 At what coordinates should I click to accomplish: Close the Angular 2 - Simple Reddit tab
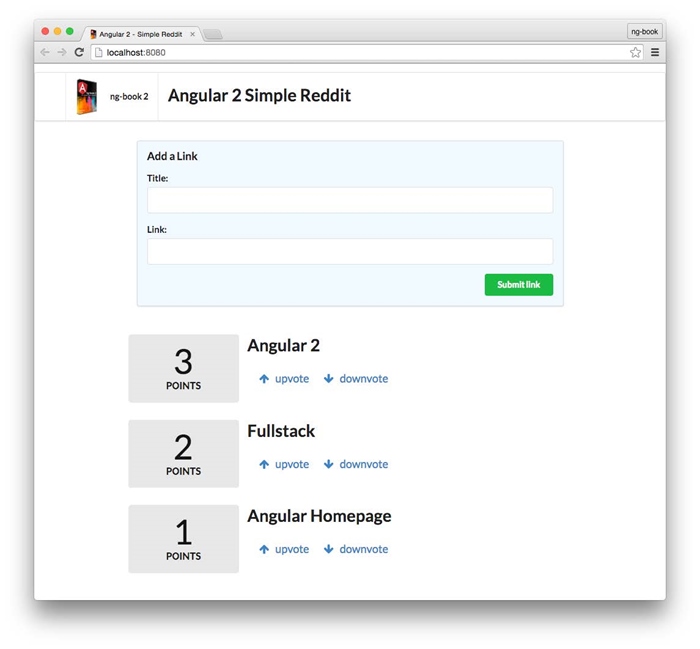[193, 34]
